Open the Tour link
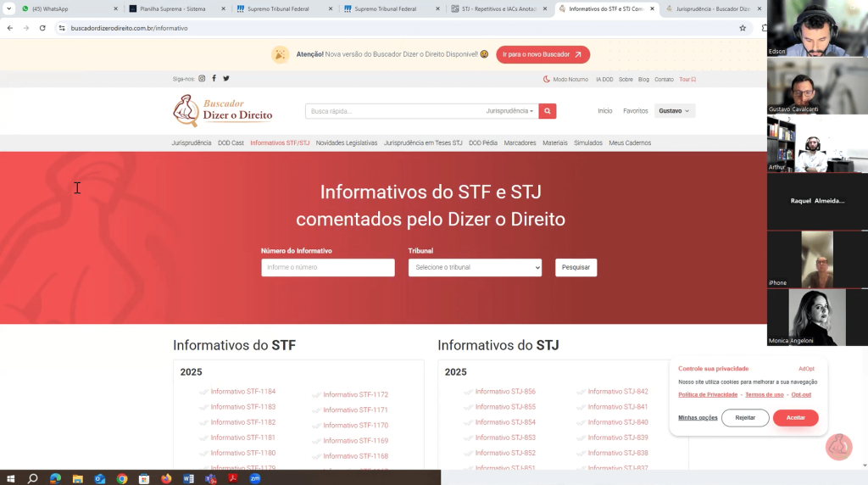Screen dimensions: 868x485 (x=687, y=79)
